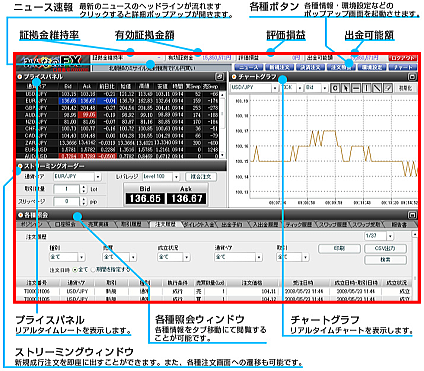424x371 pixels.
Task: Click the price panel vertical scrollbar
Action: click(223, 125)
